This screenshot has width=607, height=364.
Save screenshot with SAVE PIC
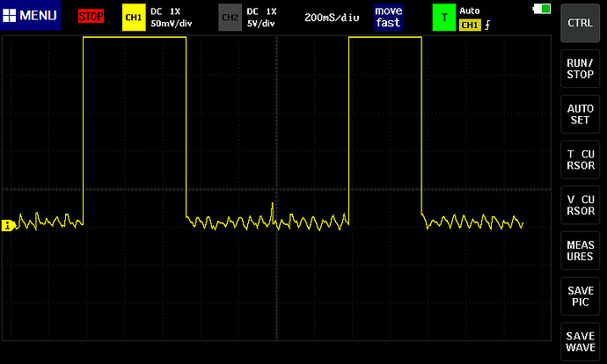[580, 296]
